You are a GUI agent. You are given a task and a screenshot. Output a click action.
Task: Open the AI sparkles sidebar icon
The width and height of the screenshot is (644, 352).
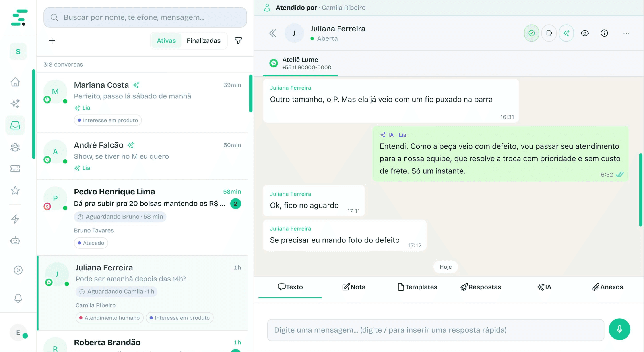15,104
